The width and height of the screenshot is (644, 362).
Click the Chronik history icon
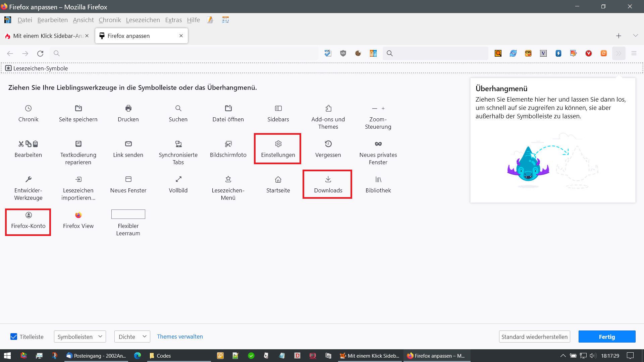(29, 108)
